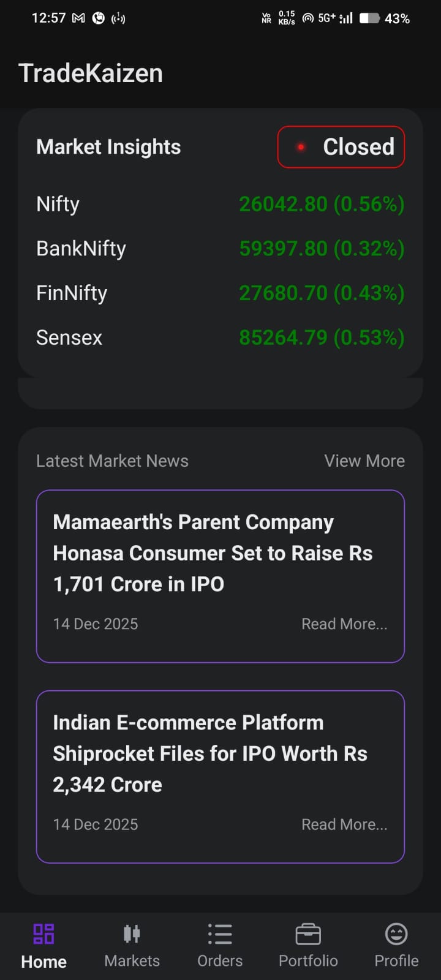The width and height of the screenshot is (441, 980).
Task: Tap the Closed market status badge
Action: 341,147
